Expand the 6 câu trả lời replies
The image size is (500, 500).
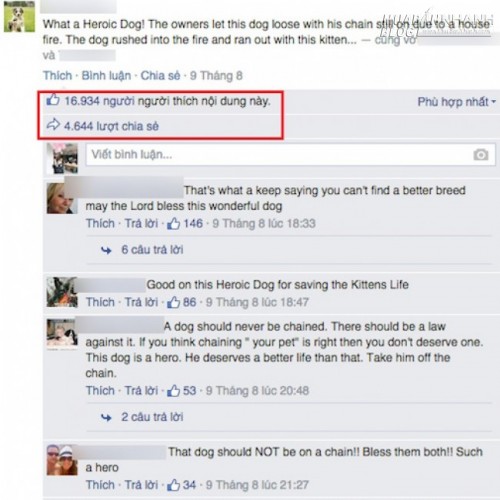point(152,250)
